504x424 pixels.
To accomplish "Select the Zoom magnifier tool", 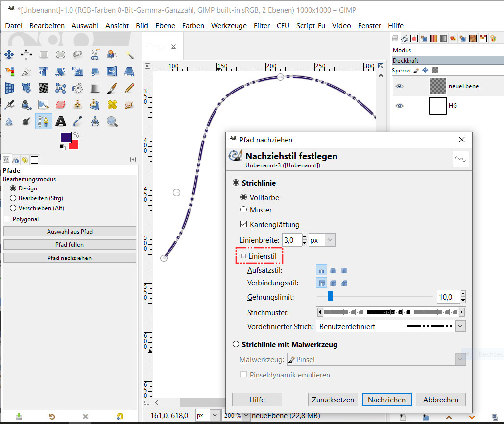I will (x=112, y=121).
